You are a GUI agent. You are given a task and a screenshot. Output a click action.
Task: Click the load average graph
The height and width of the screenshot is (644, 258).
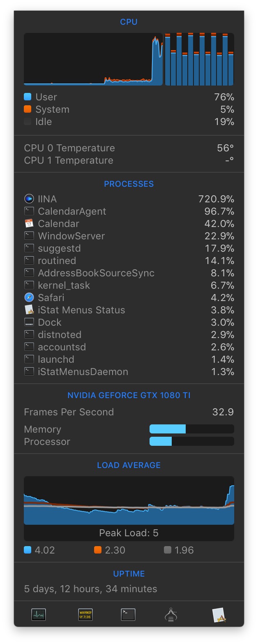click(x=129, y=501)
